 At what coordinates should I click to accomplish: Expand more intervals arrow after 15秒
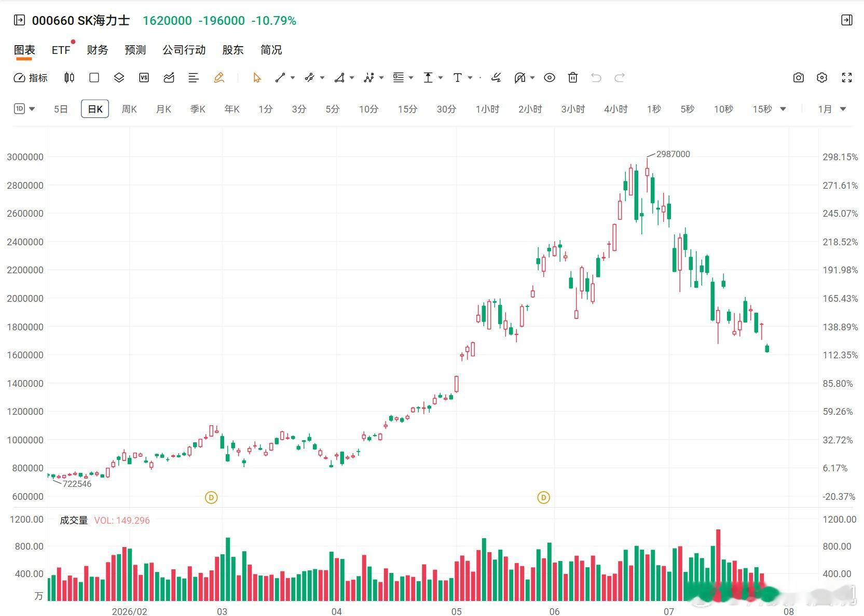click(x=783, y=109)
